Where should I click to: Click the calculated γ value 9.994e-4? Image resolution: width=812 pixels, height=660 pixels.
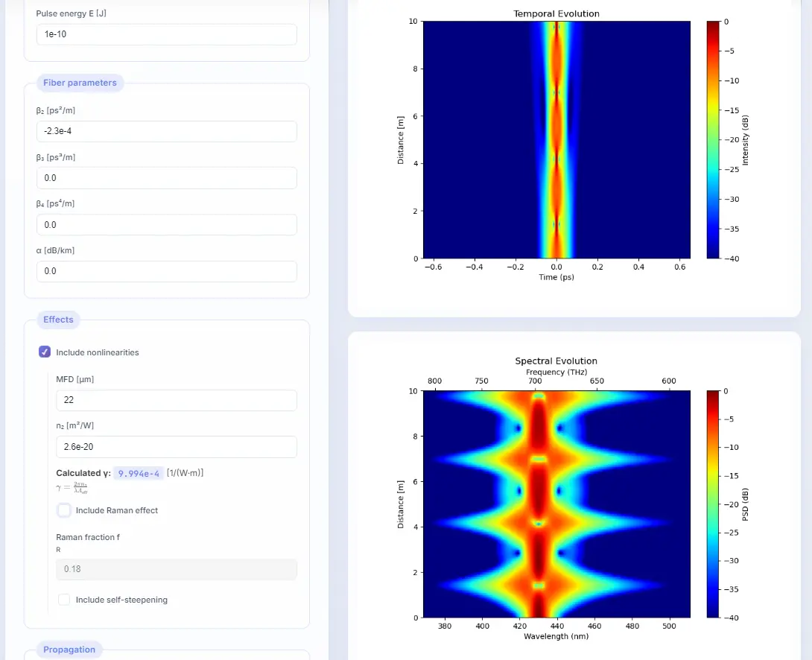point(139,473)
